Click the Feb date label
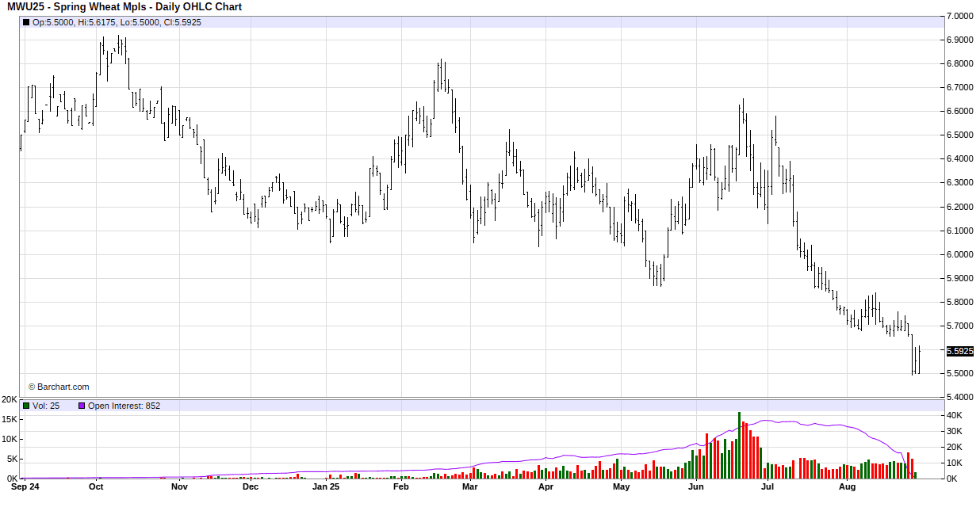The width and height of the screenshot is (980, 511). click(x=400, y=487)
